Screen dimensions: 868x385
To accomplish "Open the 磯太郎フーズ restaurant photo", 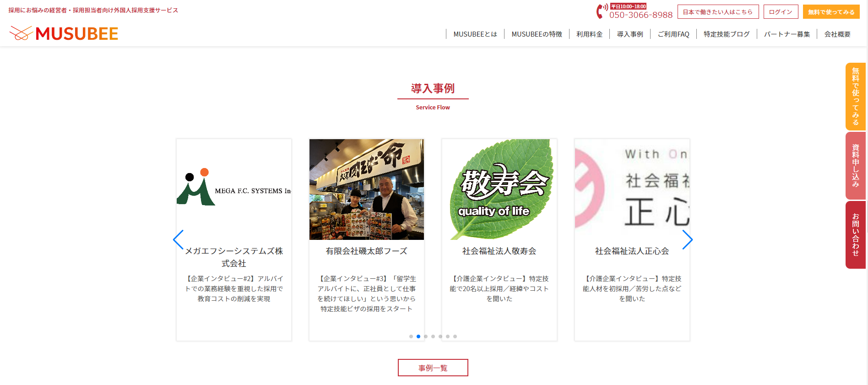I will tap(367, 190).
